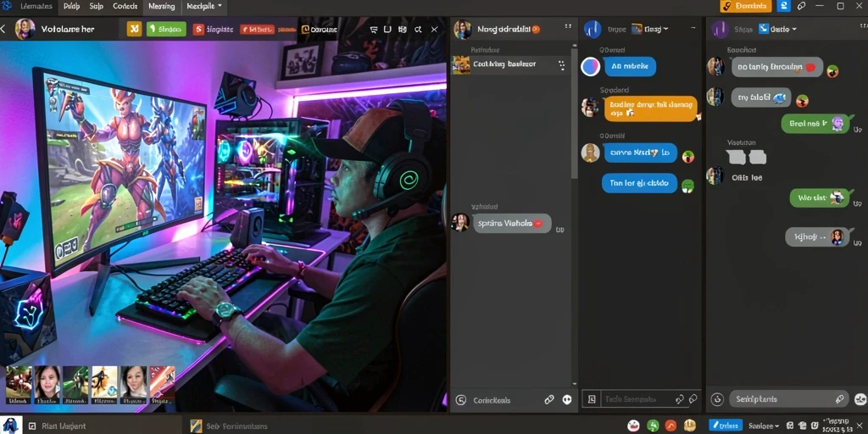Collapse the middle chat with the minus icon

[x=693, y=26]
